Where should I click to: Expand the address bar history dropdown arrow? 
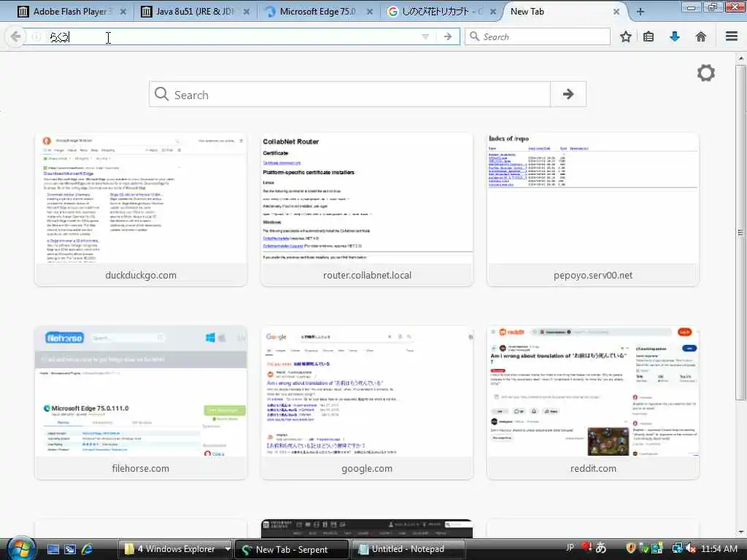pyautogui.click(x=425, y=36)
